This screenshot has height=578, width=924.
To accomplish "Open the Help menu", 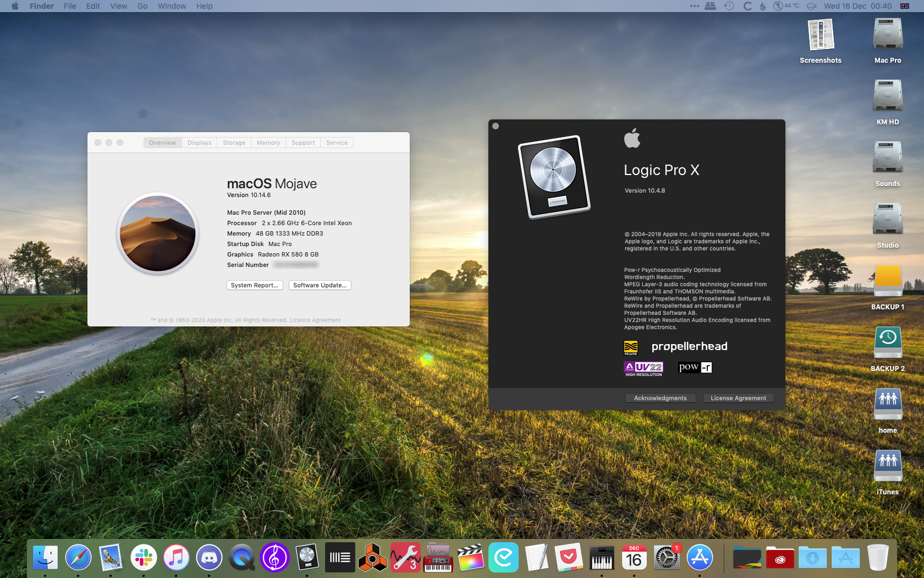I will point(204,6).
